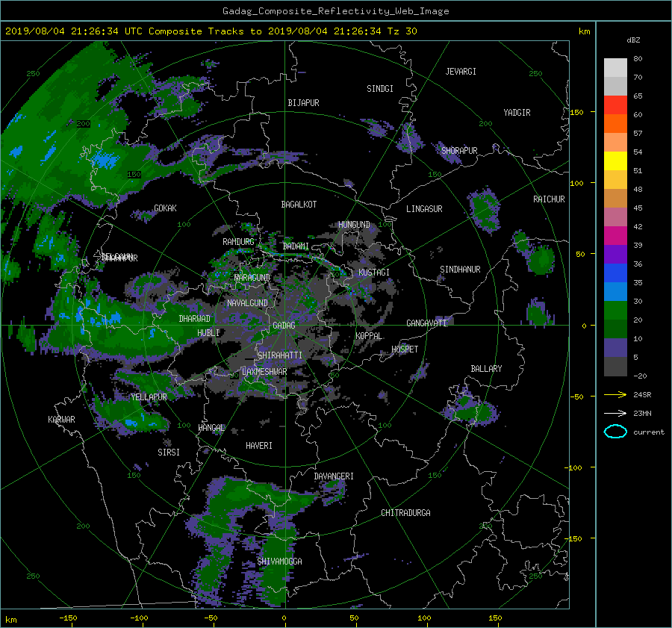Viewport: 672px width, 628px height.
Task: Click the dark grey -20 dBZ legend swatch
Action: (x=615, y=366)
